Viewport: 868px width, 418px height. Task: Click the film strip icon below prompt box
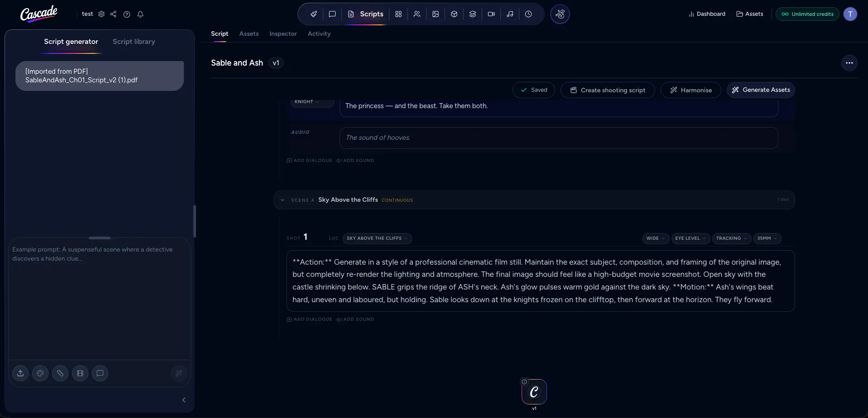[x=80, y=373]
